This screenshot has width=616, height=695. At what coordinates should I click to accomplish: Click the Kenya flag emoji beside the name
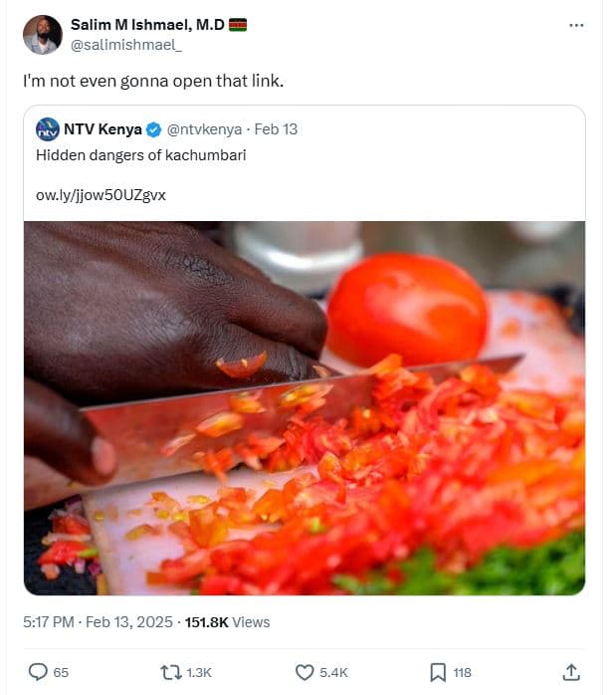(238, 25)
